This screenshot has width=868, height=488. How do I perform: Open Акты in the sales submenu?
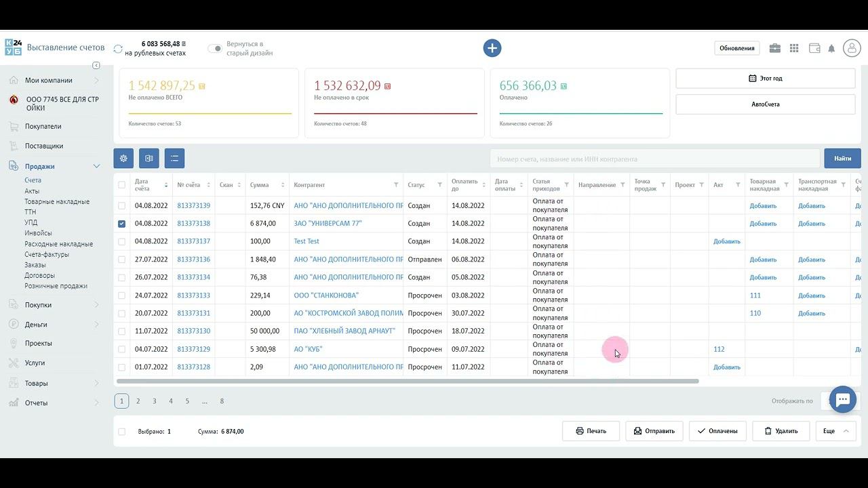[32, 191]
